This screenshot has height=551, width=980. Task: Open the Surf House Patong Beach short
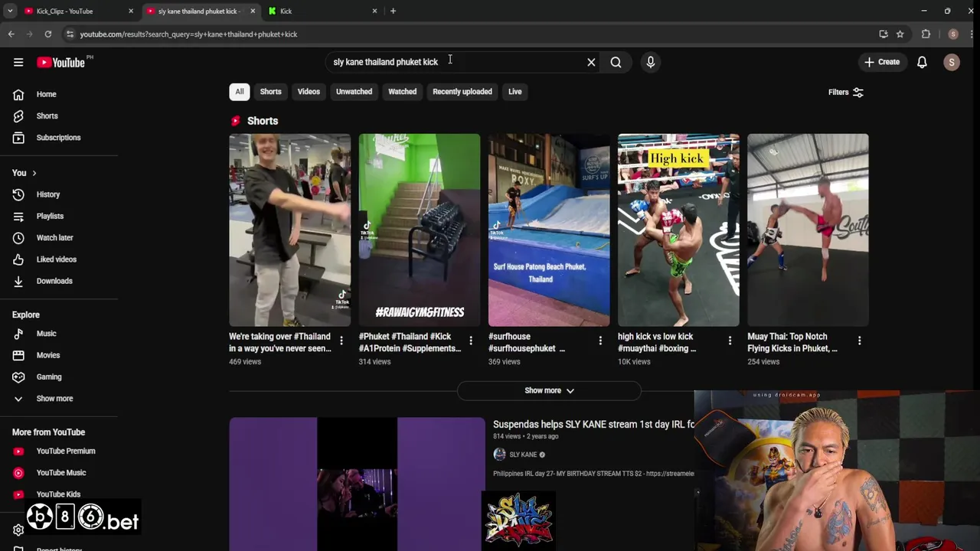point(549,230)
